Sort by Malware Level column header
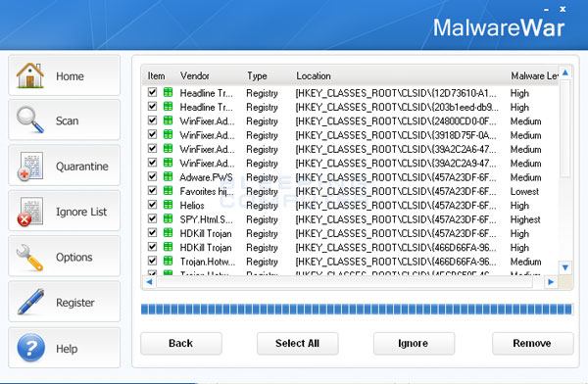The image size is (588, 384). (x=534, y=76)
